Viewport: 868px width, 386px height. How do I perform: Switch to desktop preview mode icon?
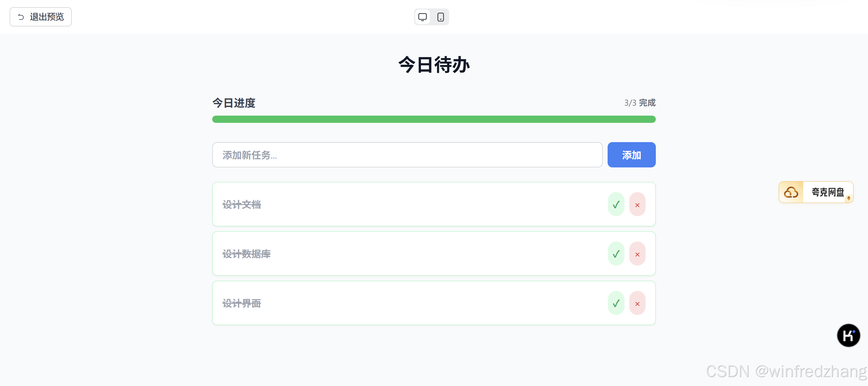click(422, 17)
